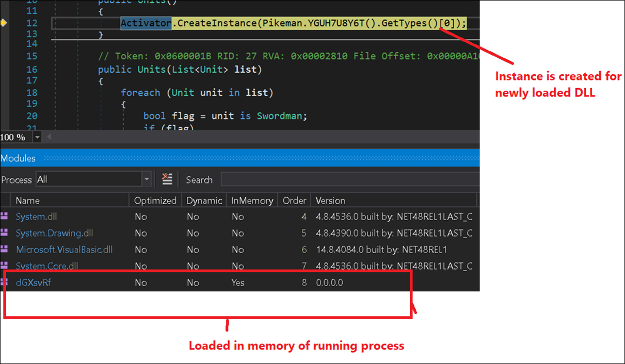Sort modules by the Optimized column header
Screen dimensions: 625x364
[x=155, y=201]
